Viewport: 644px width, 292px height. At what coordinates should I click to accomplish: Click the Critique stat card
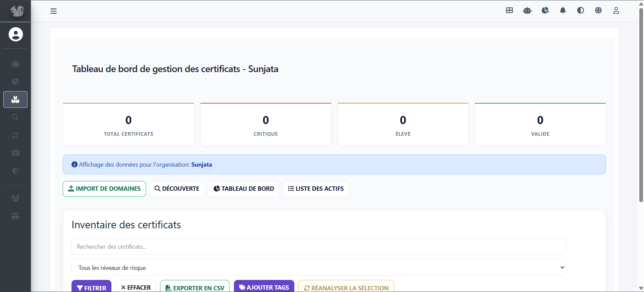click(266, 124)
